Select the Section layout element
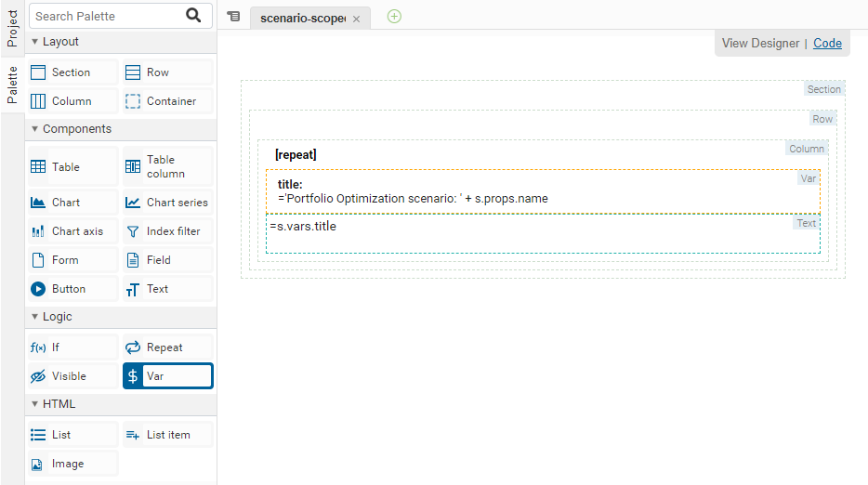 click(x=72, y=72)
